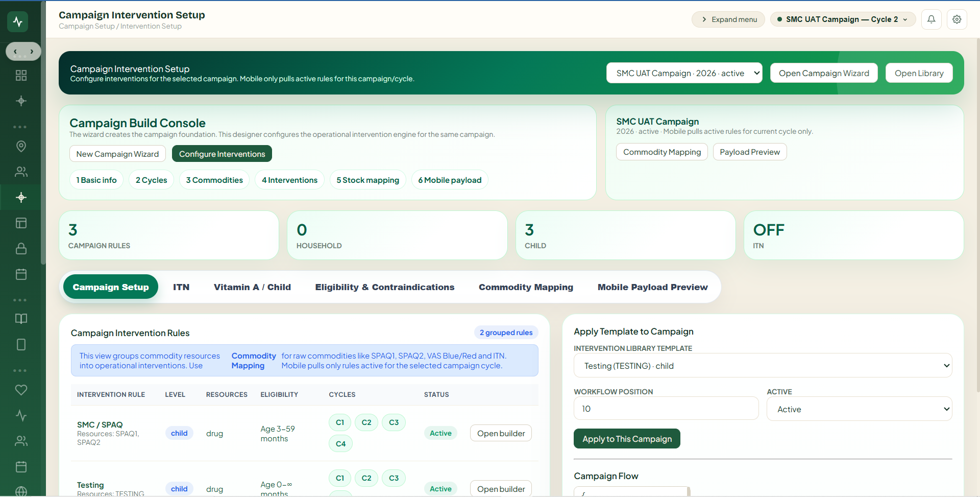
Task: Open builder for the SMC / SPAQ rule
Action: coord(501,433)
